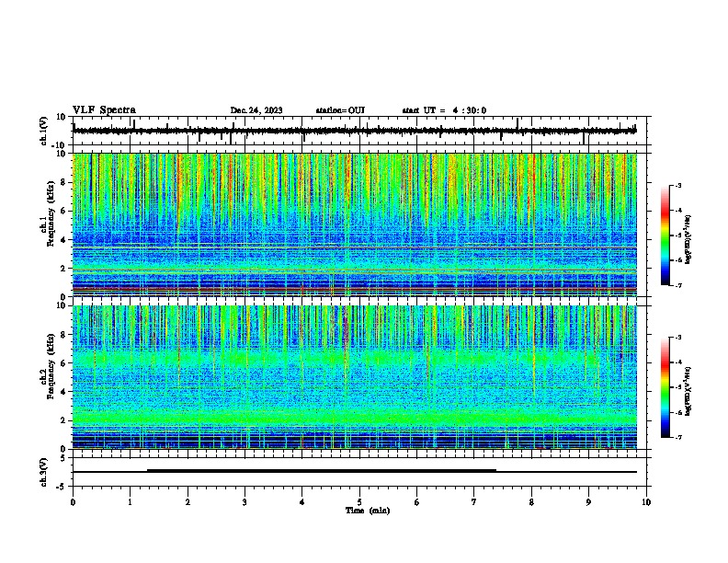Click the "start UT = 4:30:0" text

444,110
